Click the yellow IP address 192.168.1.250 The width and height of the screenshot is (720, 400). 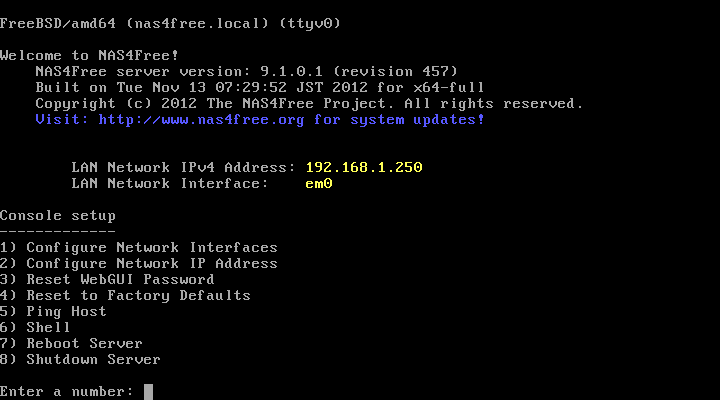coord(364,167)
